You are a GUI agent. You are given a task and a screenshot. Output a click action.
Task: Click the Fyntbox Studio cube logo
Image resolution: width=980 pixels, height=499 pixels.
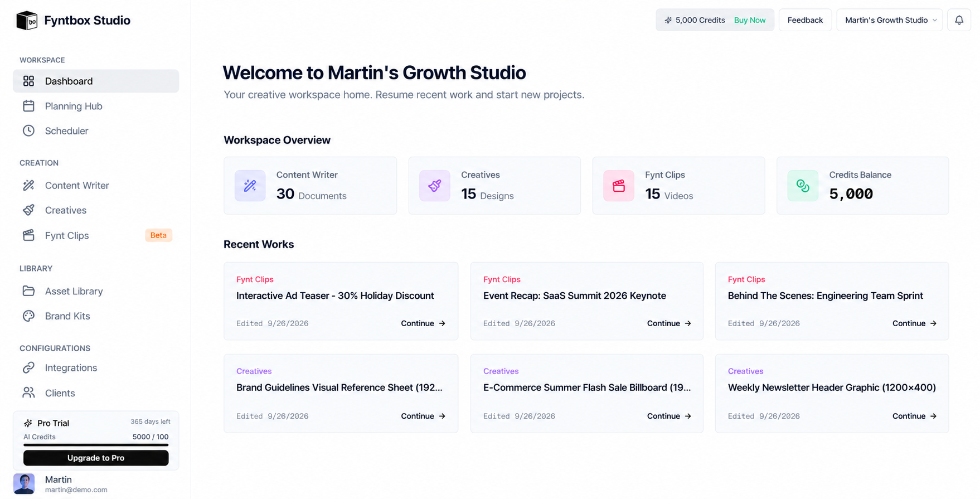27,21
